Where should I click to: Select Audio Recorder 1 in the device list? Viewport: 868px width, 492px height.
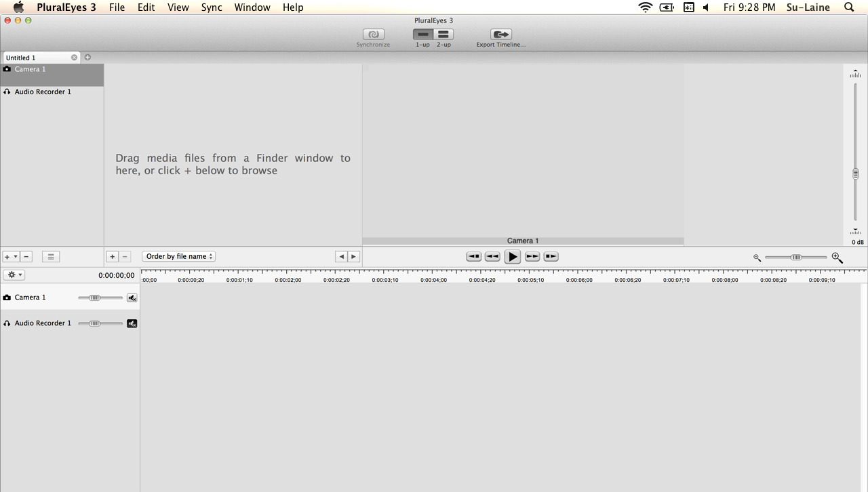[43, 92]
